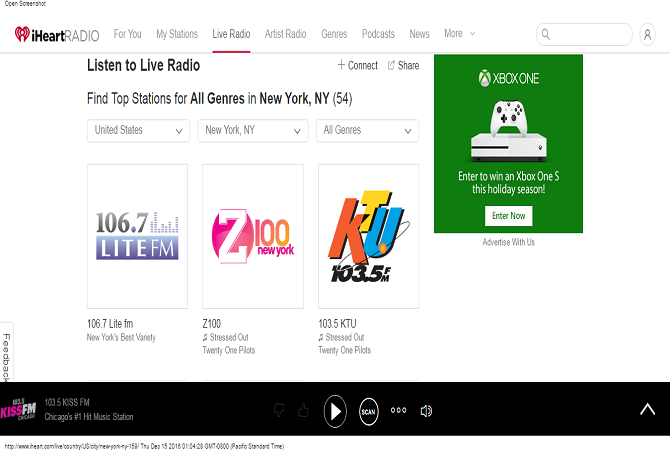Expand the More menu
670x450 pixels.
tap(460, 33)
